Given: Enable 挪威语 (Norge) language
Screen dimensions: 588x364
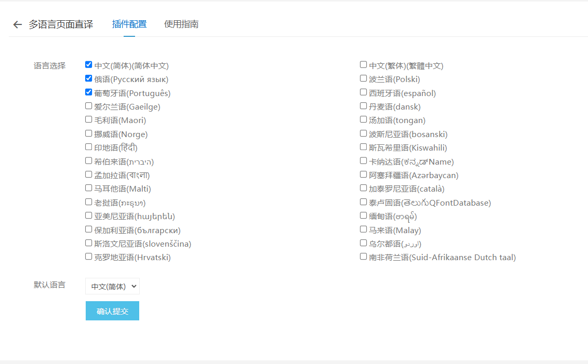Looking at the screenshot, I should [89, 133].
